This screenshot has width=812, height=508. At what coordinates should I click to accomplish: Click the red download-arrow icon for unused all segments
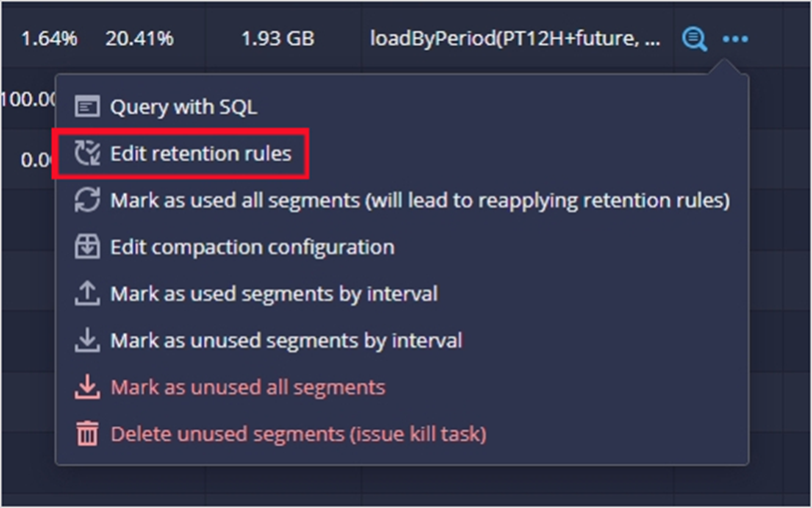87,387
